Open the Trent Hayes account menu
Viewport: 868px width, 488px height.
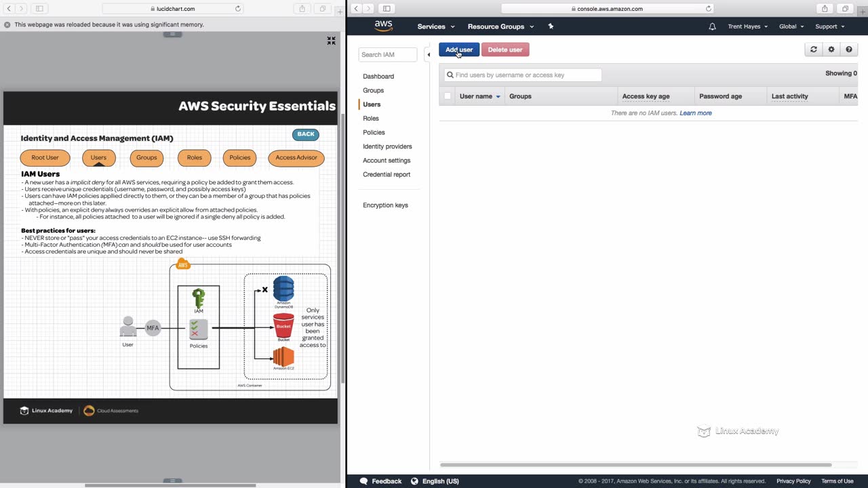(747, 26)
